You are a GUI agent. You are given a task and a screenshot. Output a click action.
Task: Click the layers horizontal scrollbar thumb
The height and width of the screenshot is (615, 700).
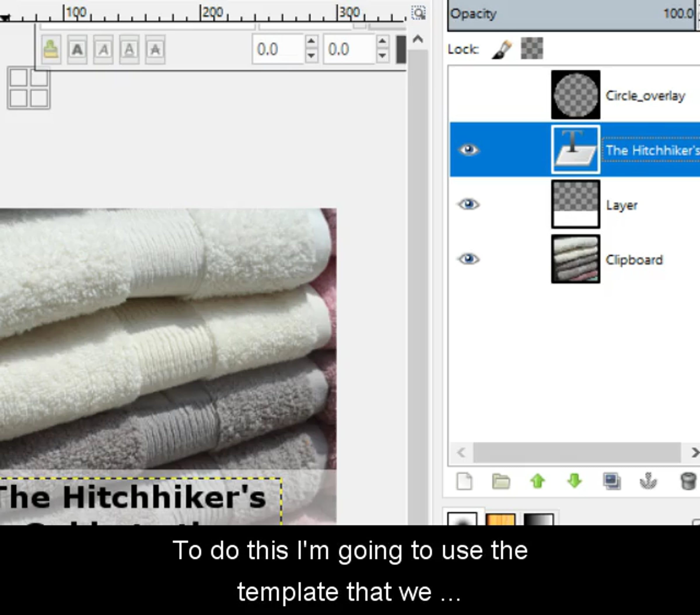click(577, 452)
